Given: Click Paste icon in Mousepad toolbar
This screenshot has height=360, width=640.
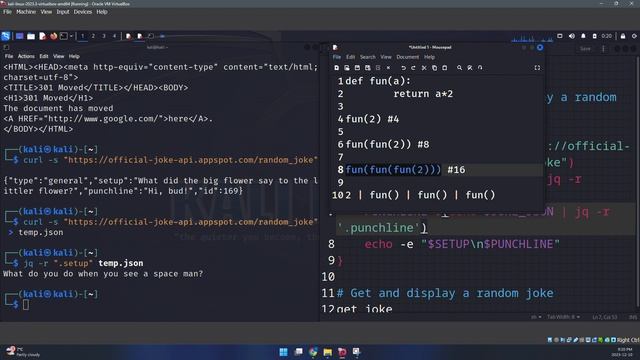Looking at the screenshot, I should pyautogui.click(x=444, y=68).
